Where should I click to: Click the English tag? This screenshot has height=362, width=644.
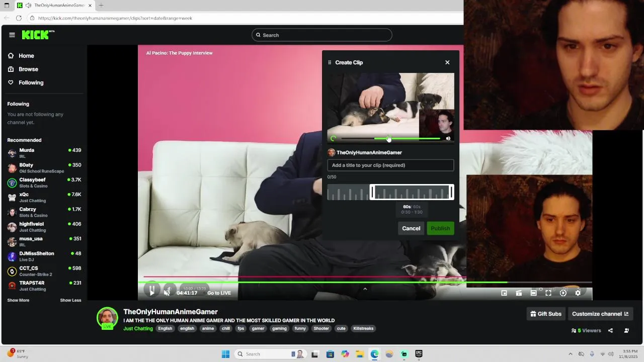click(x=165, y=329)
